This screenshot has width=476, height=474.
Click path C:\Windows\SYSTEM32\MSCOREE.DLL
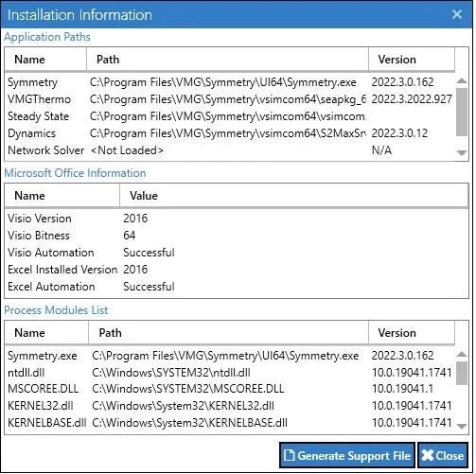tap(188, 389)
